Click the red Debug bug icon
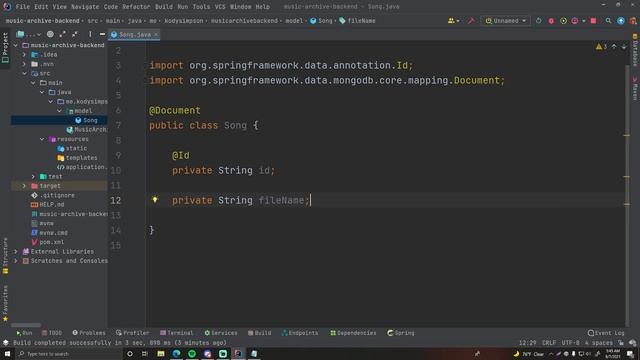The height and width of the screenshot is (360, 640). [551, 21]
